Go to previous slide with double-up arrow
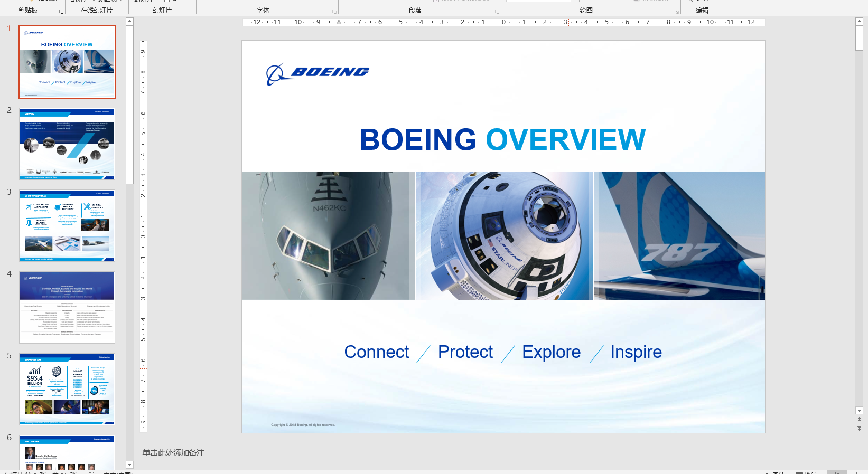This screenshot has width=868, height=474. (859, 419)
